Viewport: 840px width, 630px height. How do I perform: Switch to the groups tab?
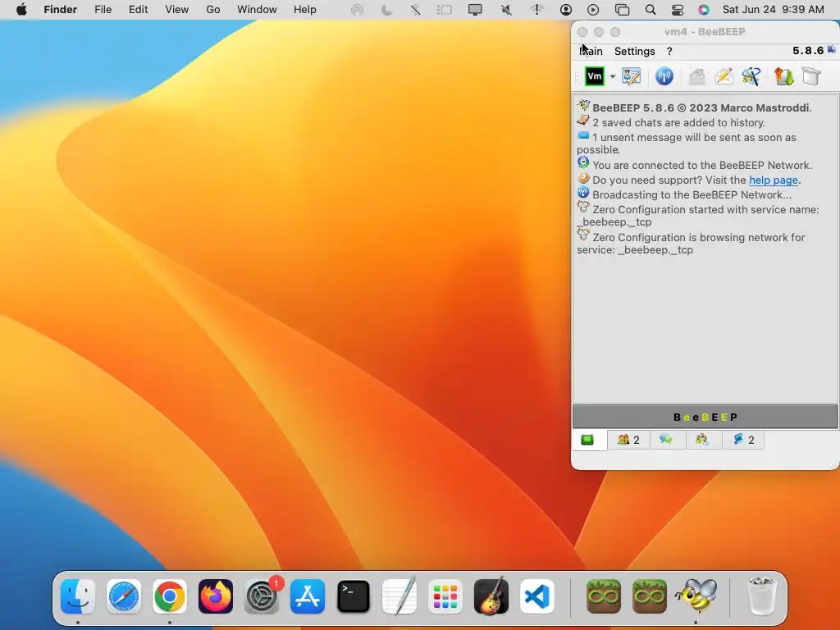point(702,440)
